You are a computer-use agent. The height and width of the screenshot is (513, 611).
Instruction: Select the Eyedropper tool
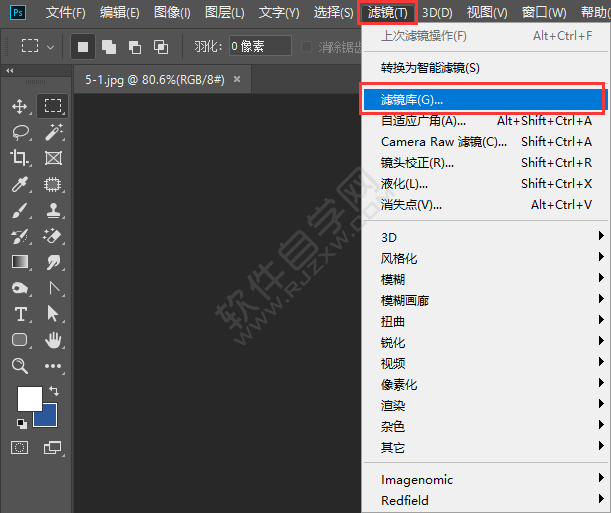pos(19,184)
